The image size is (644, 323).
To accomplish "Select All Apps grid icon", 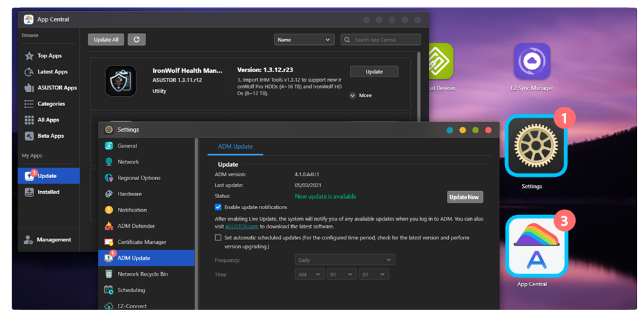I will tap(29, 120).
